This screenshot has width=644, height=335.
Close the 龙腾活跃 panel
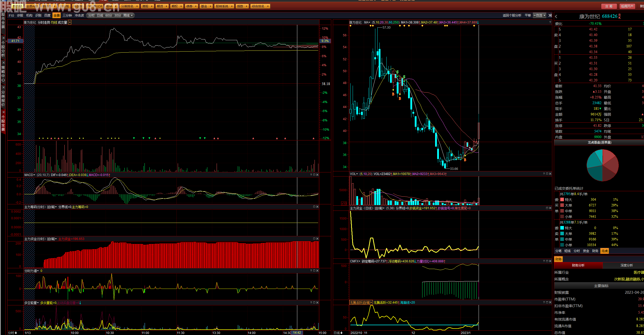click(x=550, y=302)
